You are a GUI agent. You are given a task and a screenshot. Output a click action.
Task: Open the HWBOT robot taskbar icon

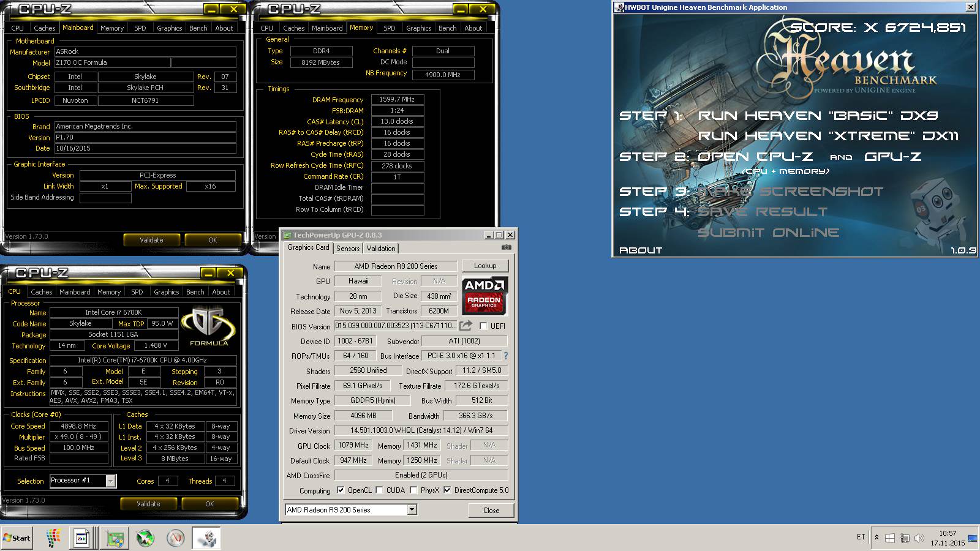point(206,538)
